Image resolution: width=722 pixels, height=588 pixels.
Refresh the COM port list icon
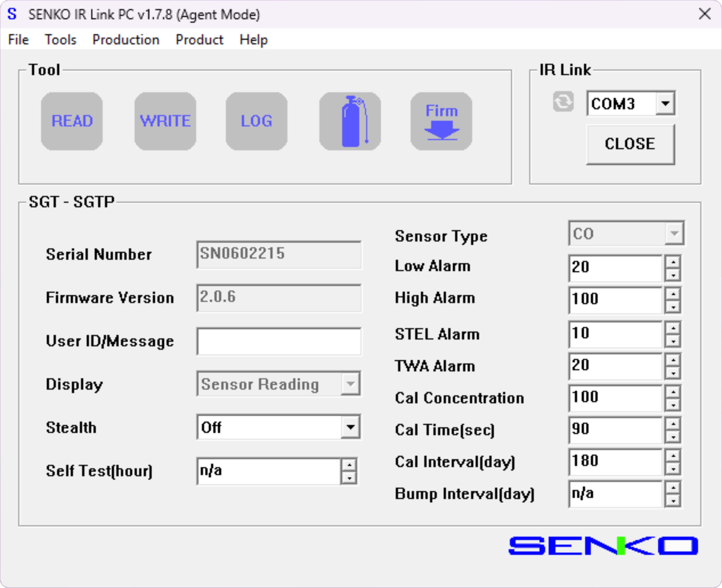click(563, 101)
